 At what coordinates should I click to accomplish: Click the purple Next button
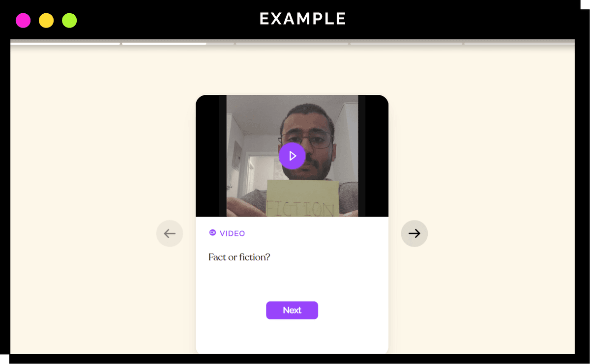(x=292, y=310)
